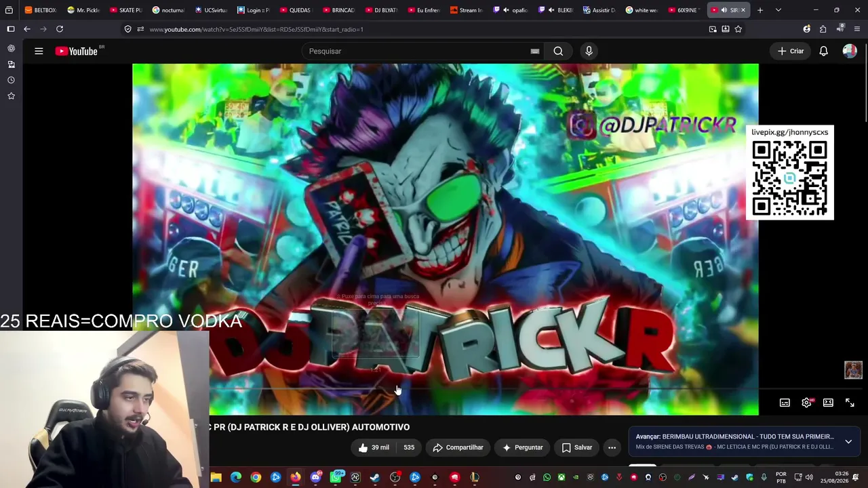Switch to the SKATE PU tab

point(126,10)
